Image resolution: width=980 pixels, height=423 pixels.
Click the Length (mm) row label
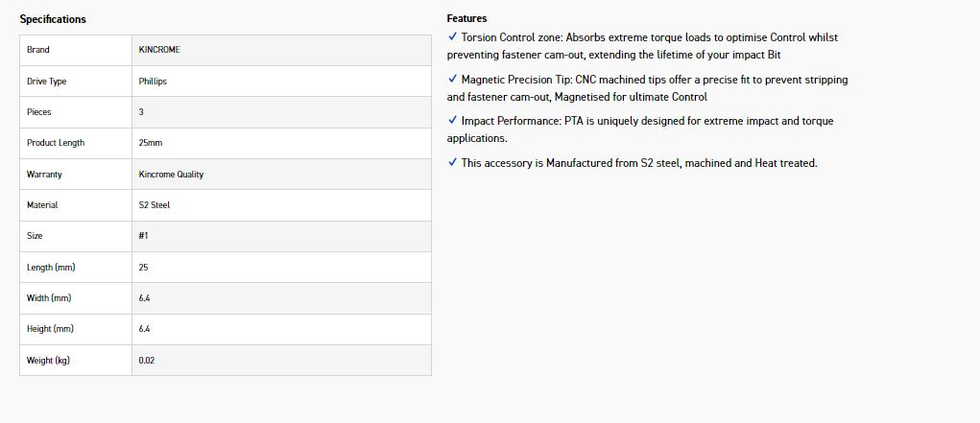(x=50, y=268)
